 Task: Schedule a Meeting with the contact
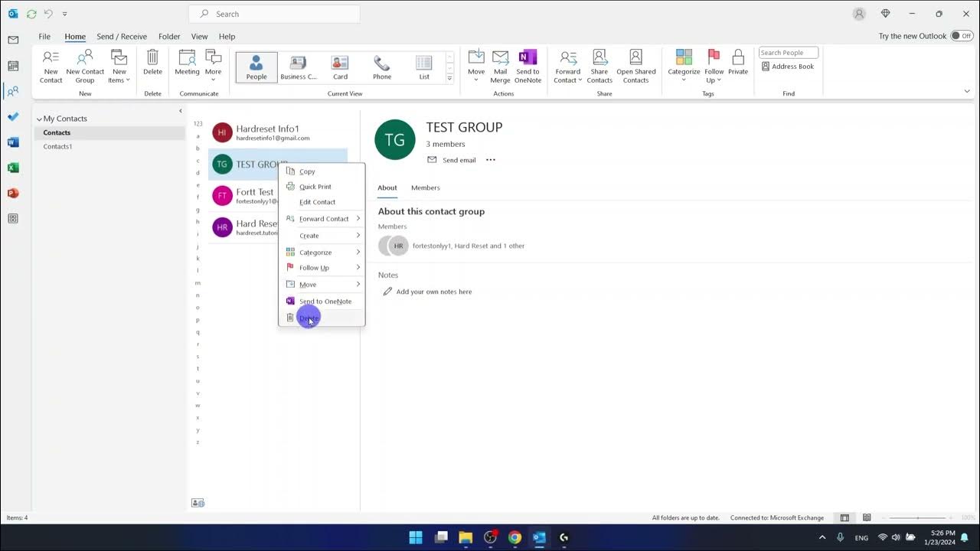187,67
